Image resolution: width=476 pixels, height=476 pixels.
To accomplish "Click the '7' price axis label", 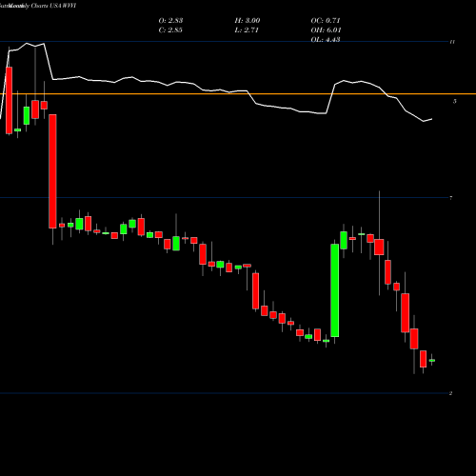I will 451,198.
